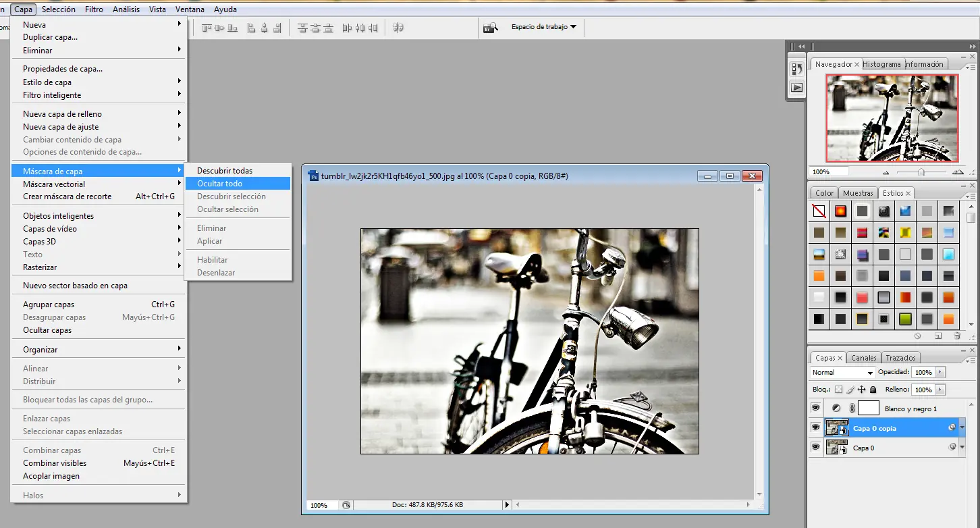This screenshot has height=528, width=980.
Task: Open the layer blend mode Normal dropdown
Action: pos(842,372)
